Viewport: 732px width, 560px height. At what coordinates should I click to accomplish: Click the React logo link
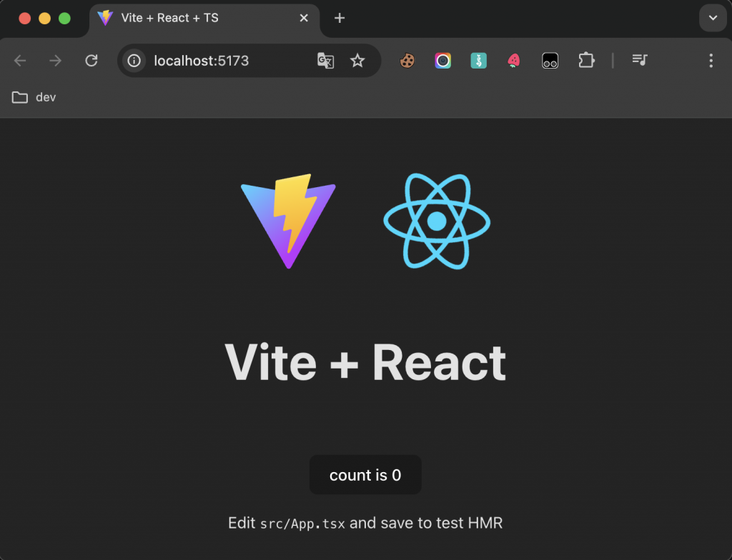437,221
